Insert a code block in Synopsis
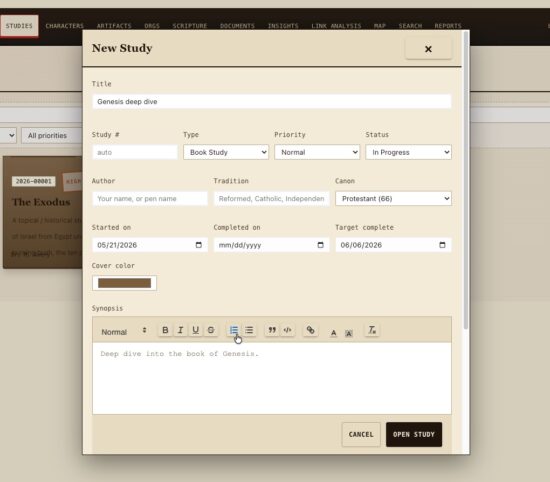 (x=287, y=330)
